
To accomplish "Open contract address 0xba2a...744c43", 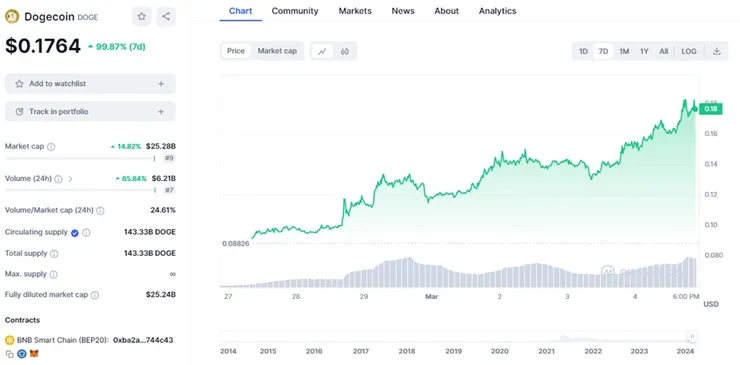I will [x=143, y=340].
